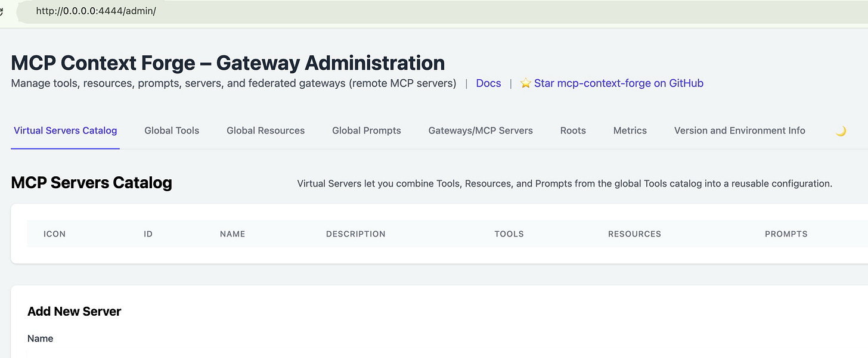Click the Gateway Administration page title
The height and width of the screenshot is (358, 868).
tap(228, 63)
